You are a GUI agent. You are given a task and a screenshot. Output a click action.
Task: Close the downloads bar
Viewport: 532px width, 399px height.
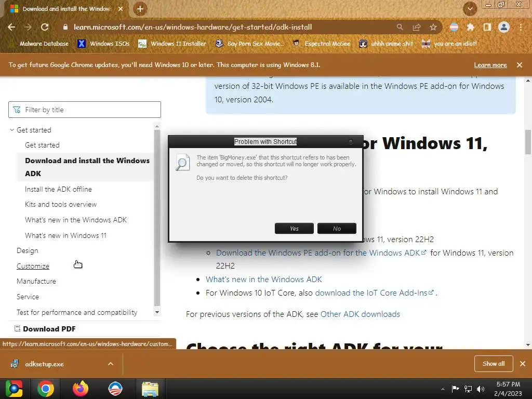pyautogui.click(x=523, y=364)
